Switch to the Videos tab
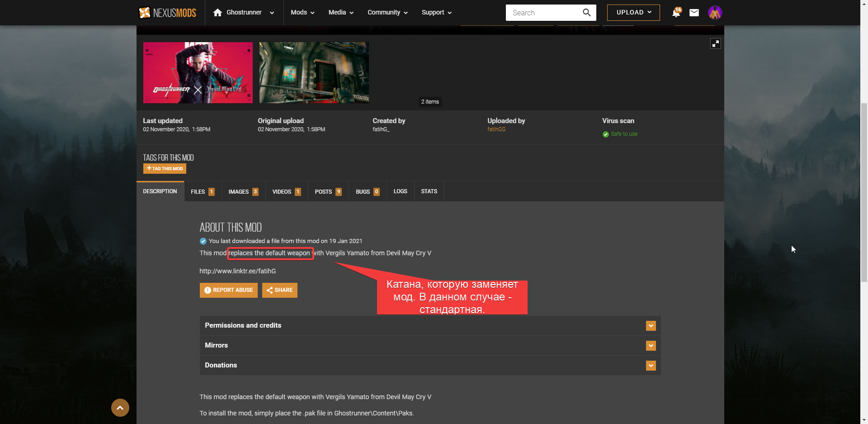Image resolution: width=868 pixels, height=424 pixels. tap(287, 192)
